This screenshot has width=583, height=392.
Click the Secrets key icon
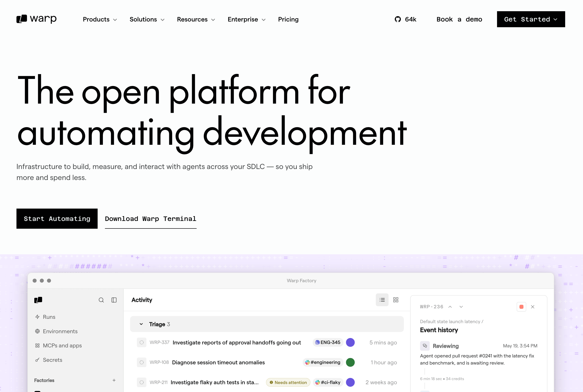point(37,360)
